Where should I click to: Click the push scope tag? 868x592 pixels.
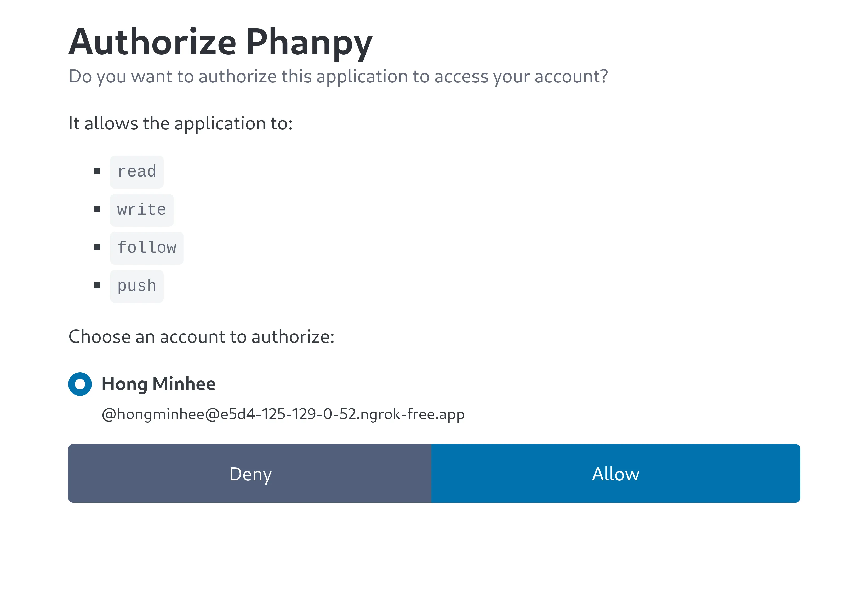[137, 285]
